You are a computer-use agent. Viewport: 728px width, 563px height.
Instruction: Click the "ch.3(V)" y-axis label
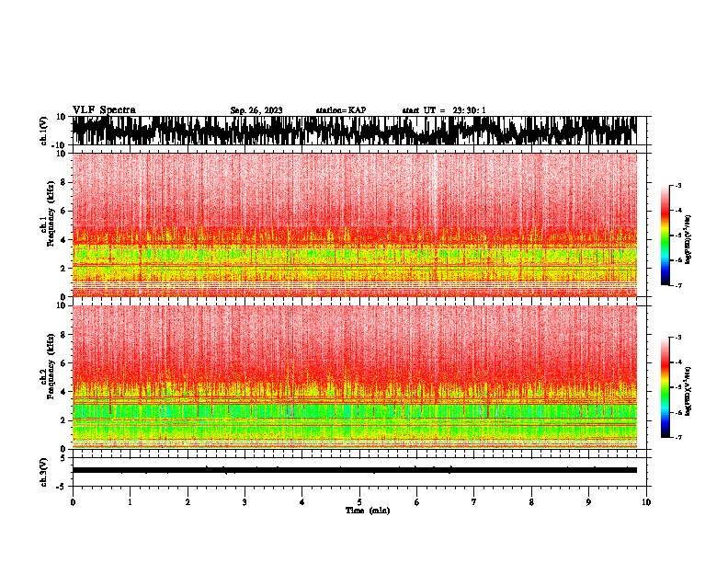(44, 473)
